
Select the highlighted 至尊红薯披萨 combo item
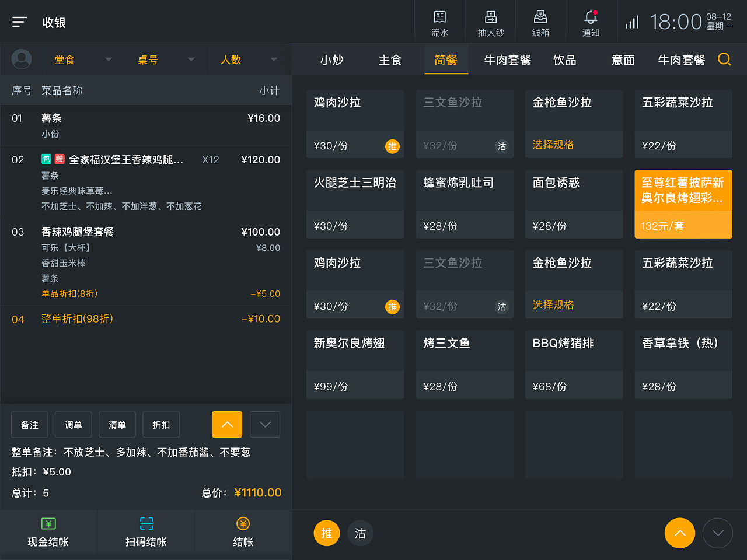click(683, 204)
